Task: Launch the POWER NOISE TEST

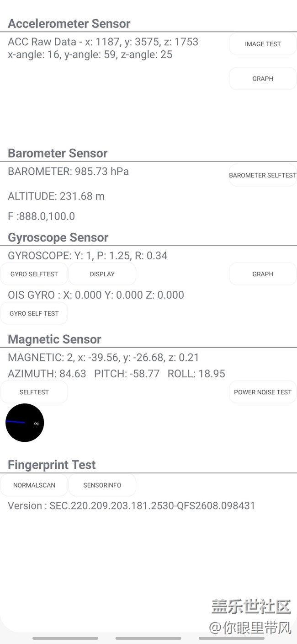Action: (x=263, y=392)
